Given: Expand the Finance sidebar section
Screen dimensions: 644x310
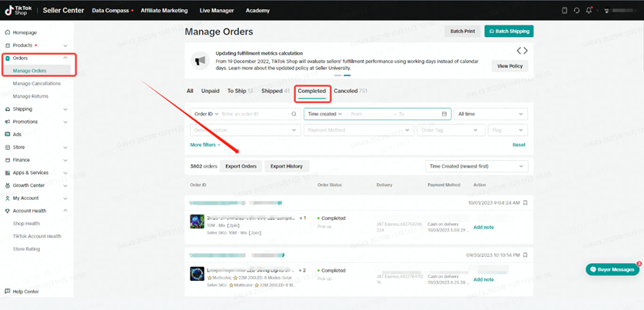Looking at the screenshot, I should pos(65,160).
